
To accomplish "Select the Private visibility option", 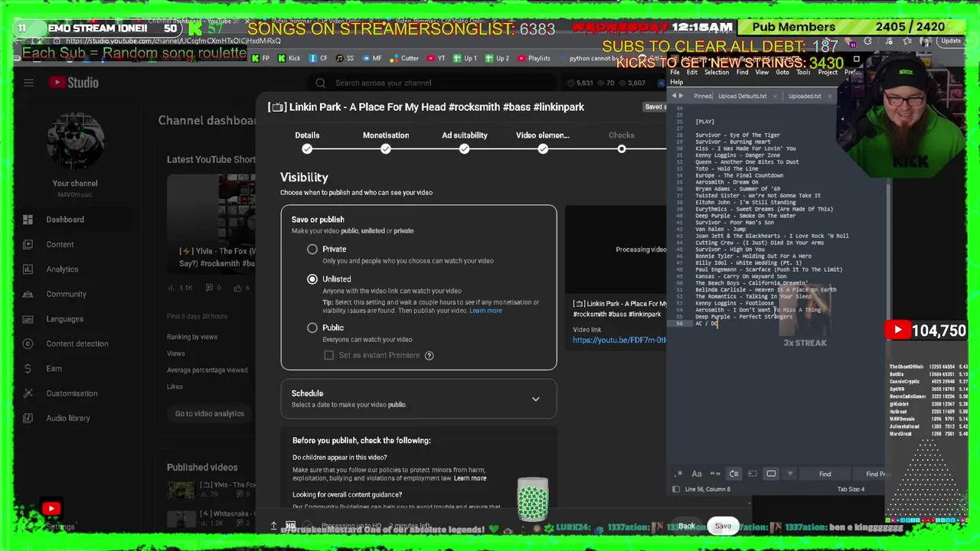I will 312,249.
